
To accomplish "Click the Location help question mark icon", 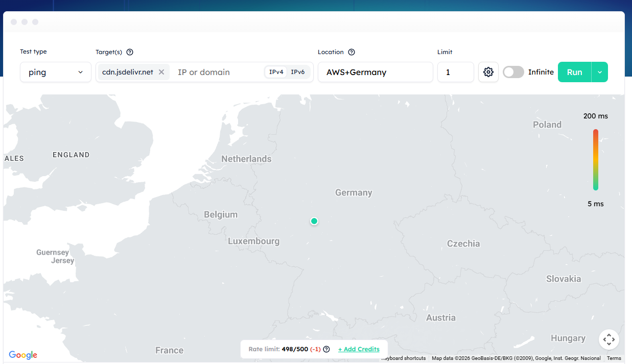I will coord(352,52).
